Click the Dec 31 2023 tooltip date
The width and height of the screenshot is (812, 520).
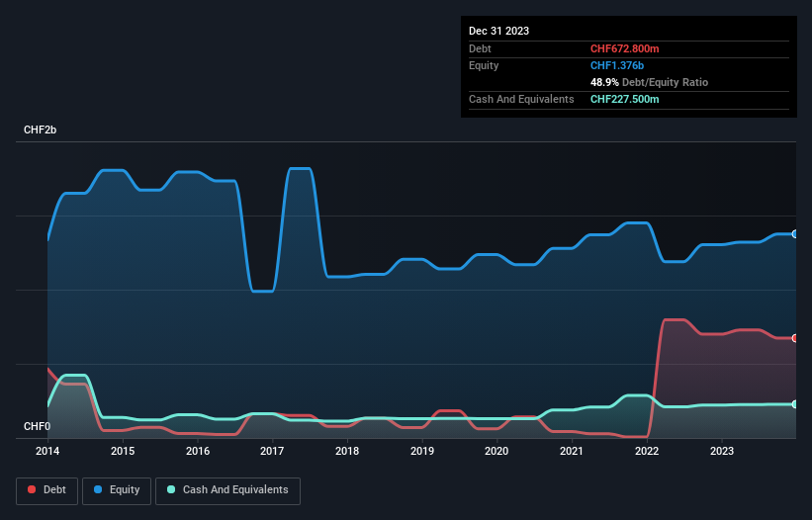click(x=498, y=31)
